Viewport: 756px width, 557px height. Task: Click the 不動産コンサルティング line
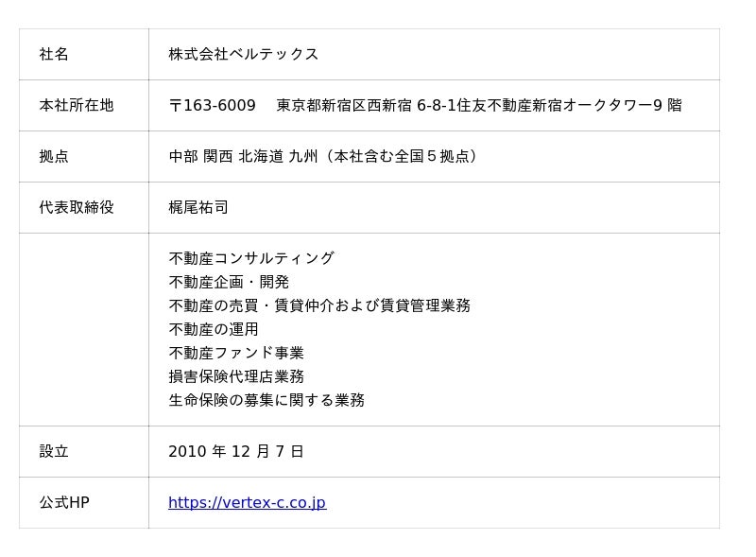point(251,259)
